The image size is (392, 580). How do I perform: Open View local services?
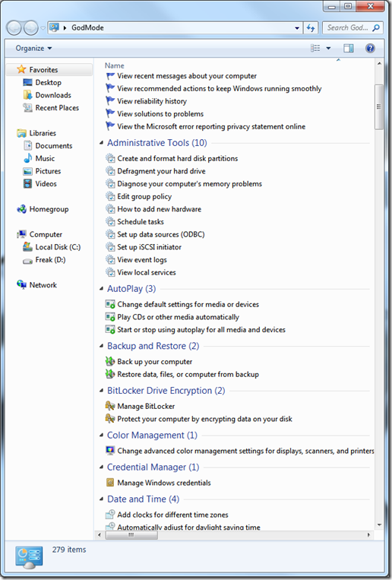pos(147,272)
